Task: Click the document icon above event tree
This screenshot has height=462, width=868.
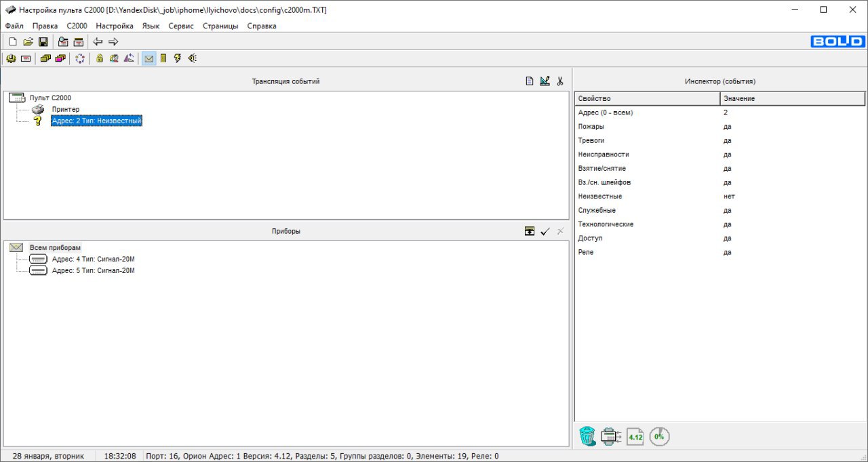Action: [530, 81]
